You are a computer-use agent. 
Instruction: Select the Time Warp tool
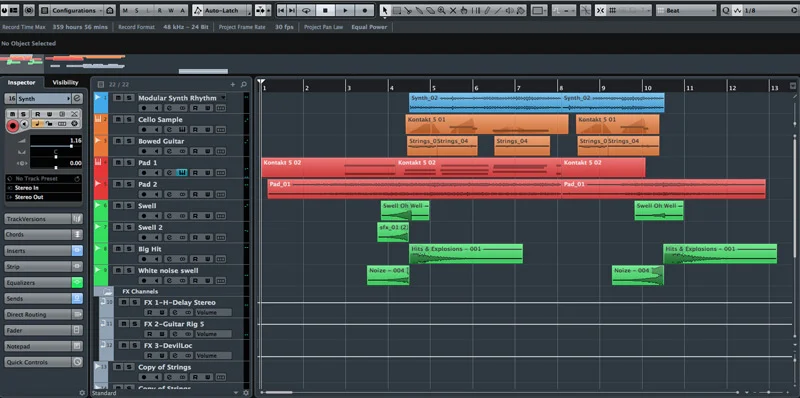click(476, 10)
